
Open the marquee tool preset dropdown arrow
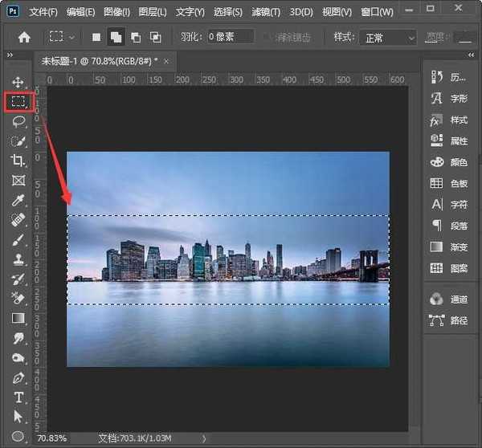[x=72, y=38]
